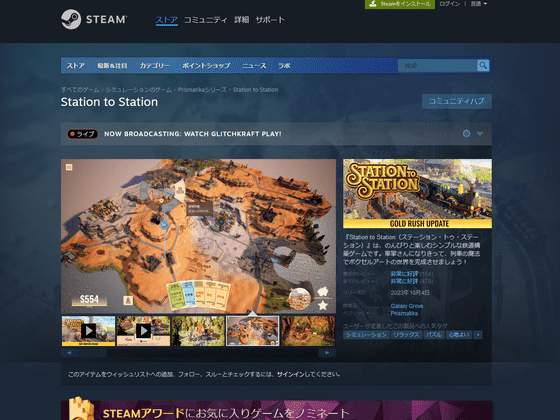The height and width of the screenshot is (420, 560).
Task: Click the Steam Awards nomination banner
Action: coord(276,410)
